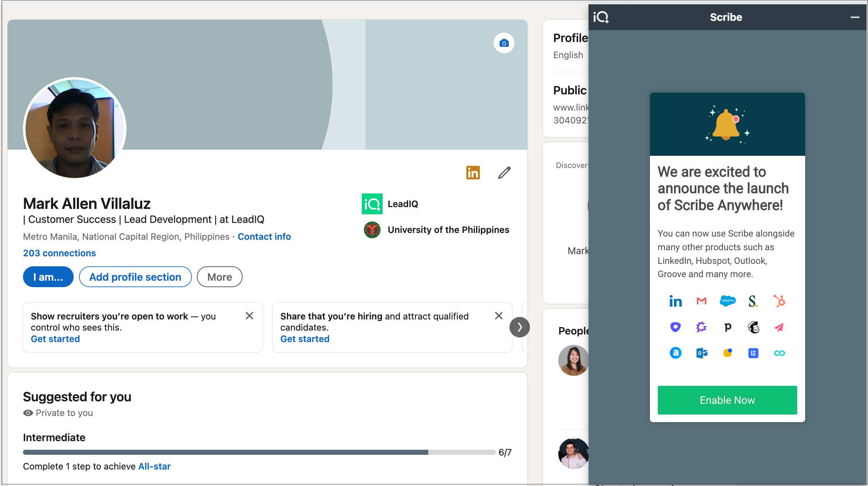Open the Contact info link
The height and width of the screenshot is (486, 868).
(264, 237)
